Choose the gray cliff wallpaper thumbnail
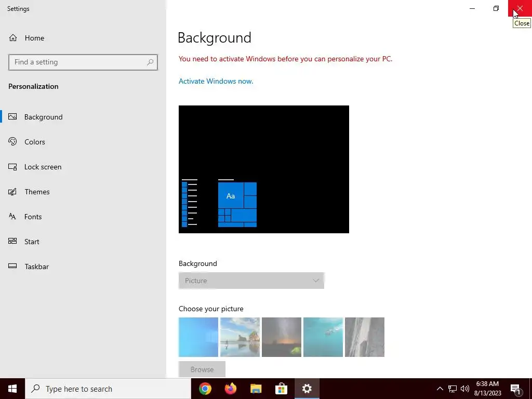The width and height of the screenshot is (532, 399). [x=365, y=337]
